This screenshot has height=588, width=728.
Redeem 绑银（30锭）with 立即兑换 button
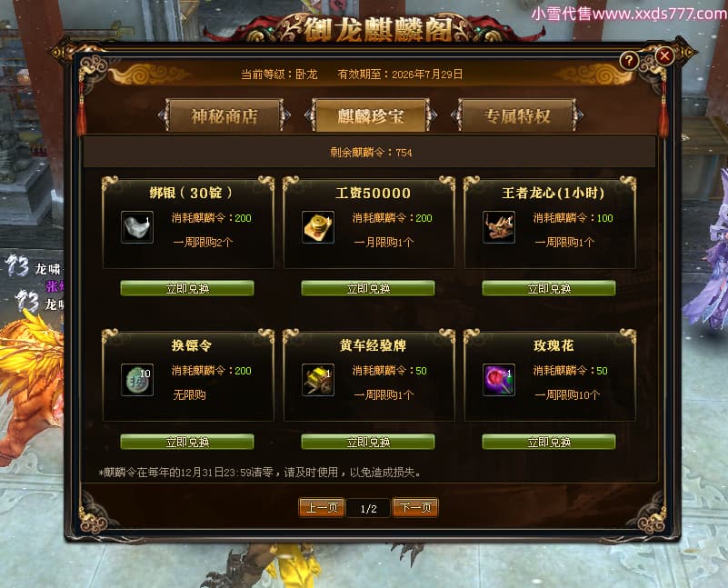(x=187, y=288)
